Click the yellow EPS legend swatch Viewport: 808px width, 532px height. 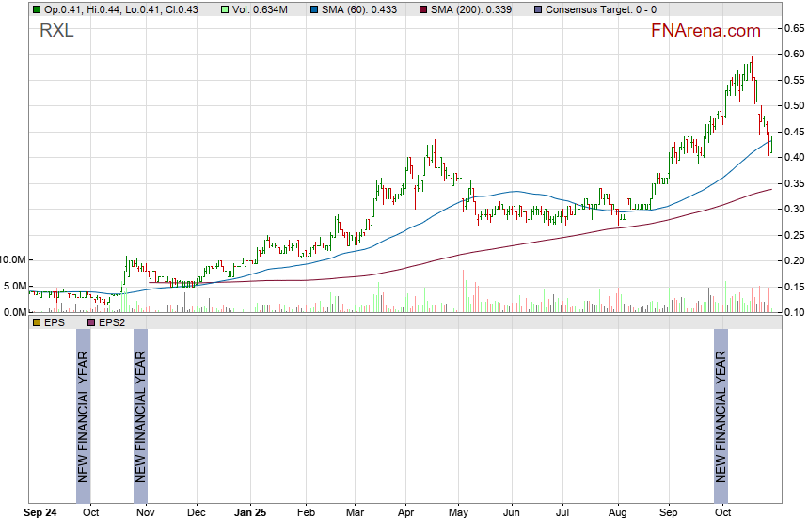(x=36, y=322)
